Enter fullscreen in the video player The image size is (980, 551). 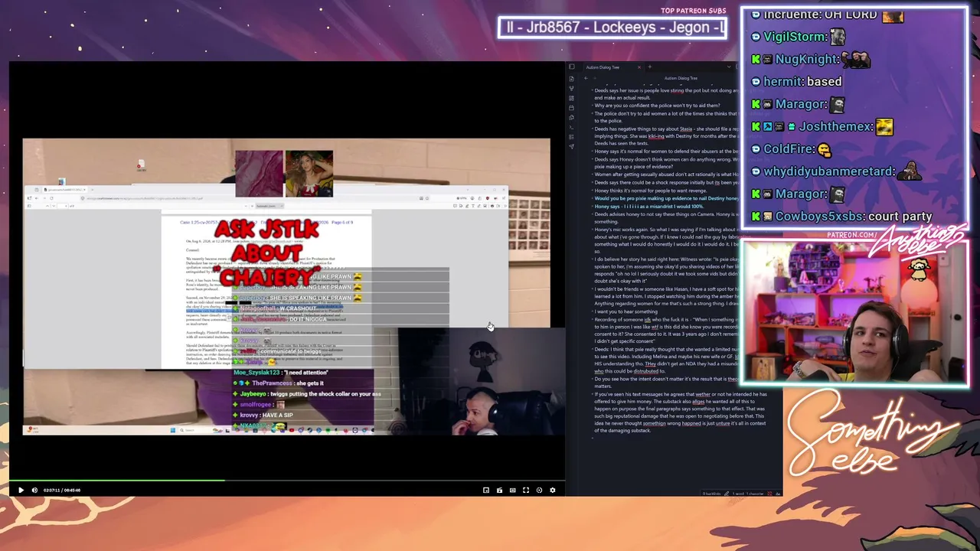[526, 490]
